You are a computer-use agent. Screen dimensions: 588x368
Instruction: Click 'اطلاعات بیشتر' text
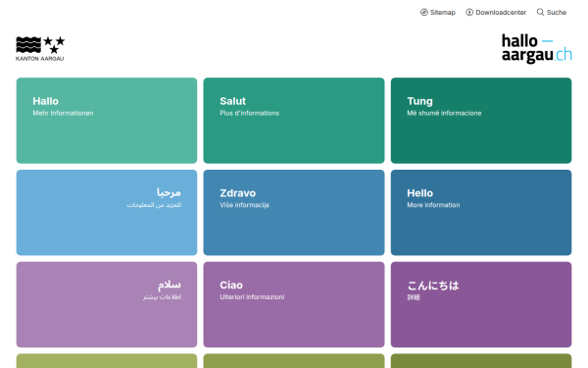pyautogui.click(x=162, y=297)
